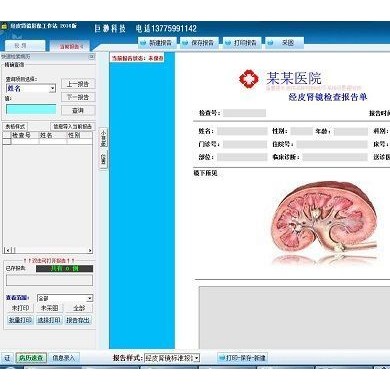
Task: Click the cyan query value input field
Action: point(31,109)
